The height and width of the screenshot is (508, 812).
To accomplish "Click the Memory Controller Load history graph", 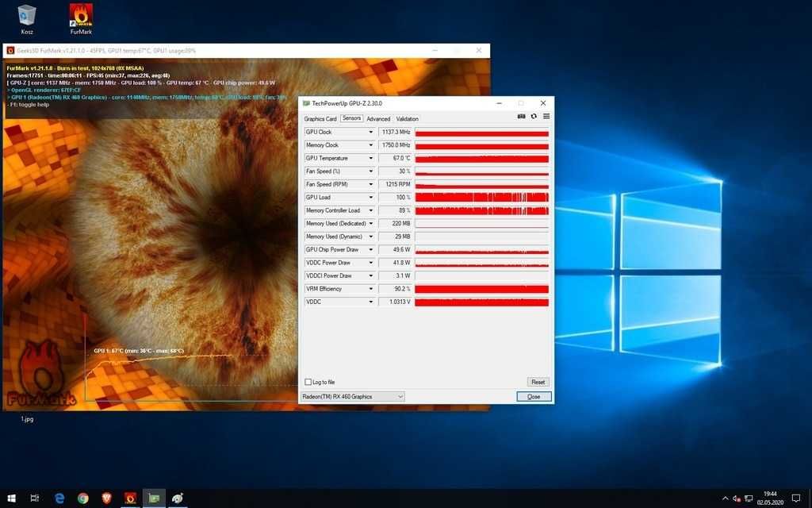I will click(481, 210).
